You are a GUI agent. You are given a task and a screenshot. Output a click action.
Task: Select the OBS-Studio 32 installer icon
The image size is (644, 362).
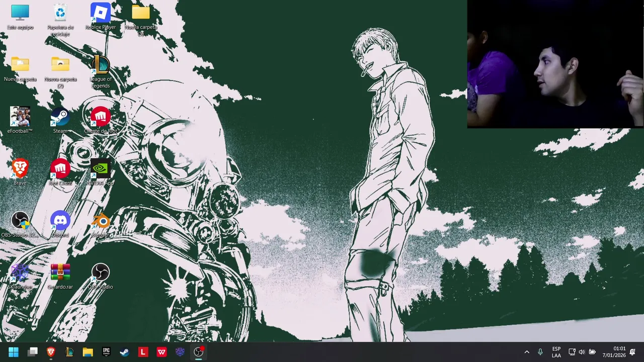(x=20, y=224)
